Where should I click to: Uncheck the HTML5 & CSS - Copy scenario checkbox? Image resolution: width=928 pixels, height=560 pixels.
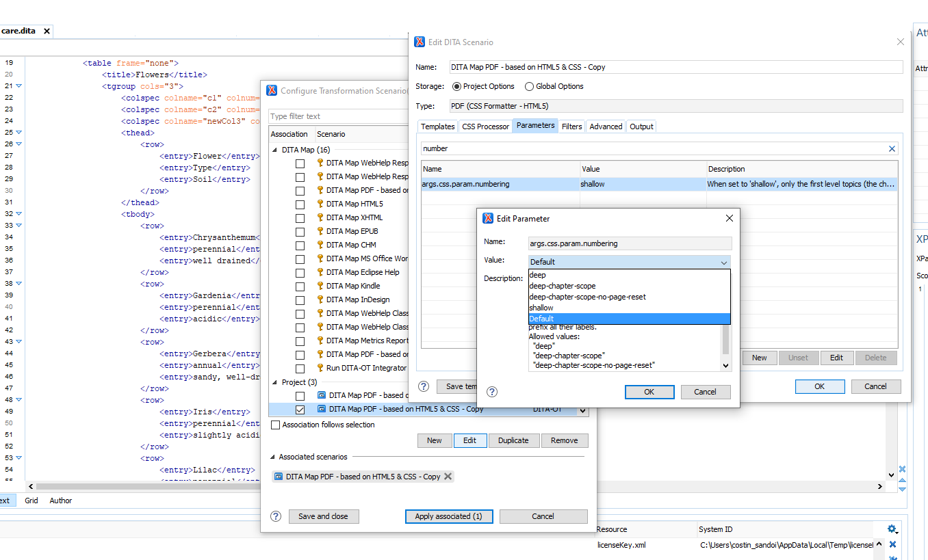point(300,410)
